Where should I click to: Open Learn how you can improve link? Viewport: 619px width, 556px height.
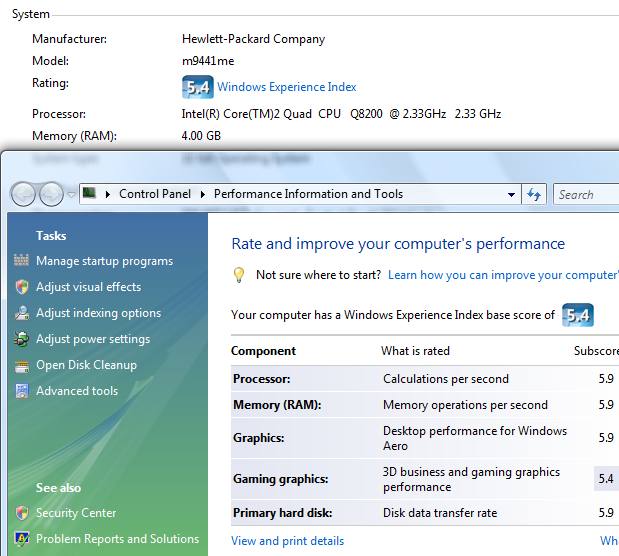(503, 275)
